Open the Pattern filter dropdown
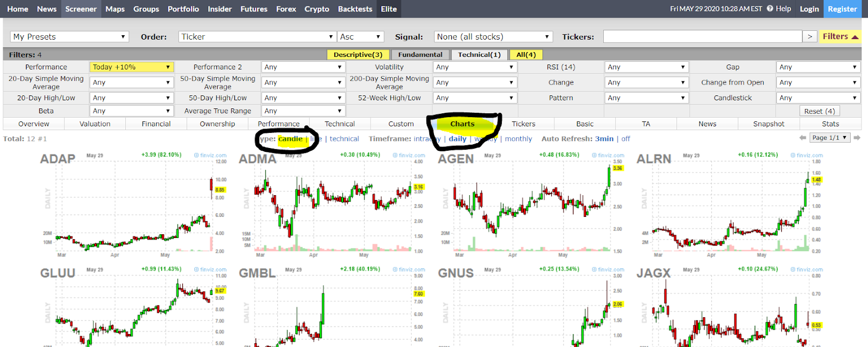The width and height of the screenshot is (868, 347). [x=647, y=98]
